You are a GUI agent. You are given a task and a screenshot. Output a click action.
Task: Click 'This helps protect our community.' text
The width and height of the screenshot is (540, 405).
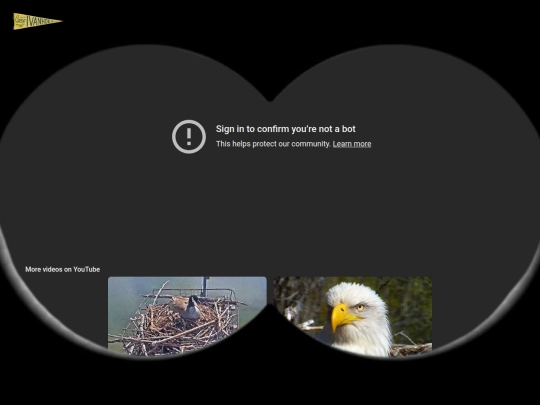(273, 144)
